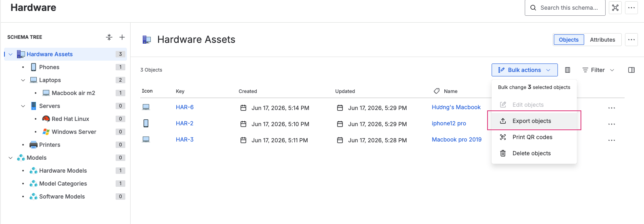Choose Delete objects menu item

click(534, 153)
